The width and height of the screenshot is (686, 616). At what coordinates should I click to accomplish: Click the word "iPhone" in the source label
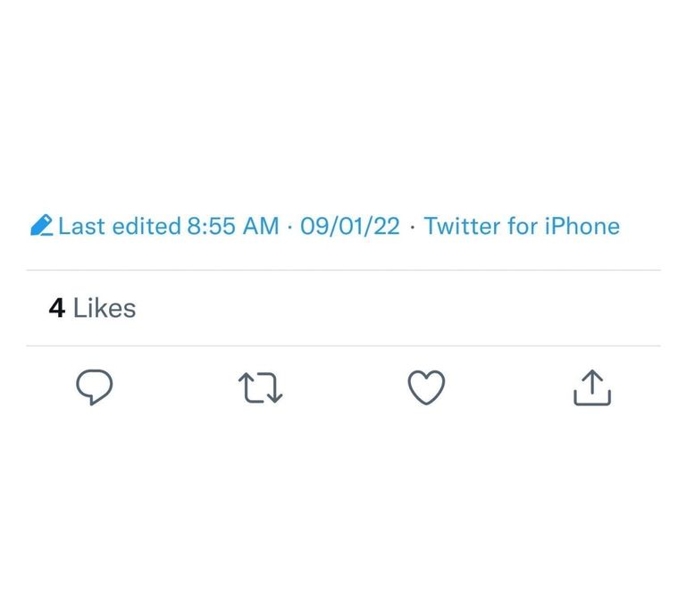581,226
